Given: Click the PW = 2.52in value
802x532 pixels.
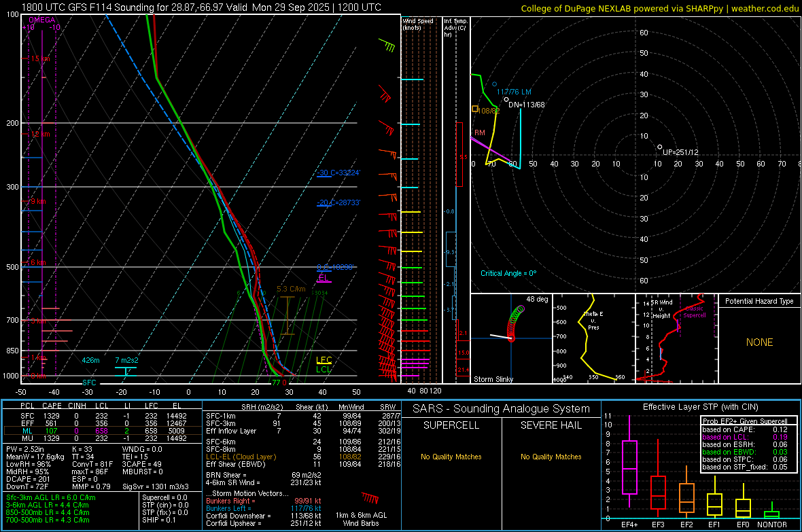Looking at the screenshot, I should (25, 450).
